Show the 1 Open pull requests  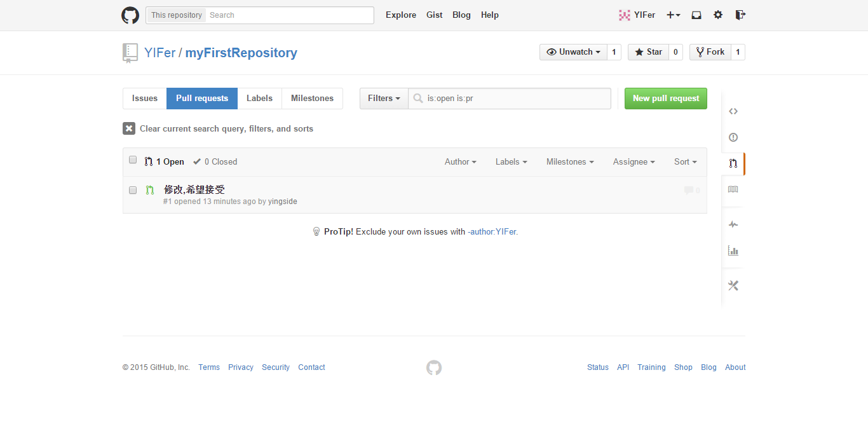pyautogui.click(x=165, y=162)
